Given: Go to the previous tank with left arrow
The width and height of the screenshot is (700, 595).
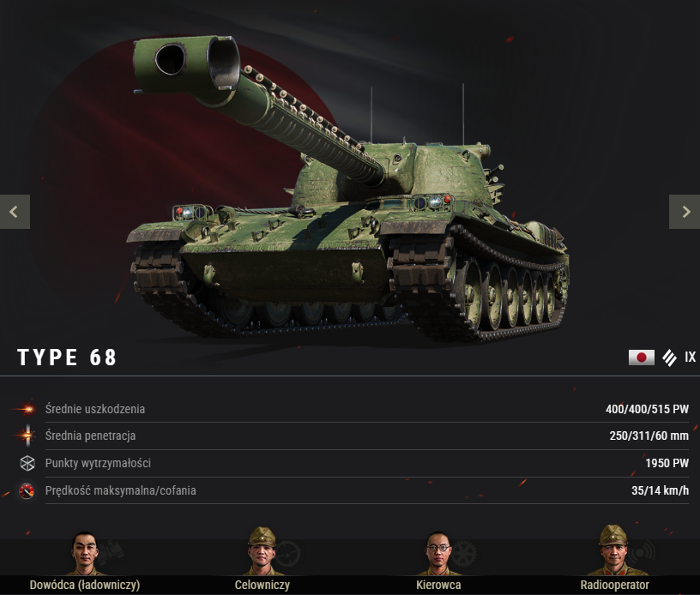Looking at the screenshot, I should [15, 212].
